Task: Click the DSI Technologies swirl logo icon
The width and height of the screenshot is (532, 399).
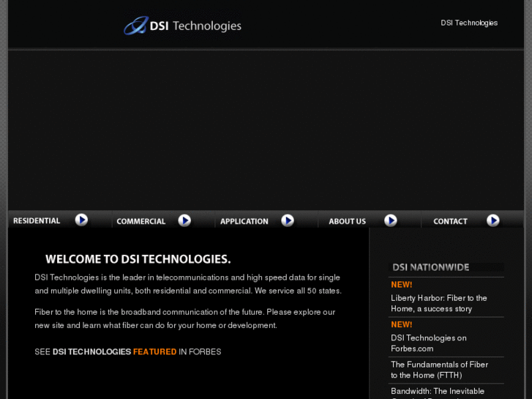Action: click(x=136, y=26)
